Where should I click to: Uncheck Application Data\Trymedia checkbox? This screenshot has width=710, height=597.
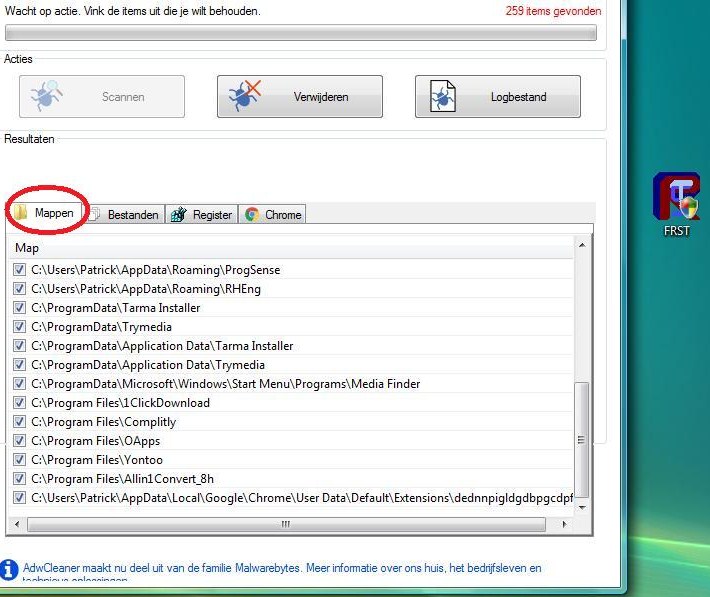[19, 365]
